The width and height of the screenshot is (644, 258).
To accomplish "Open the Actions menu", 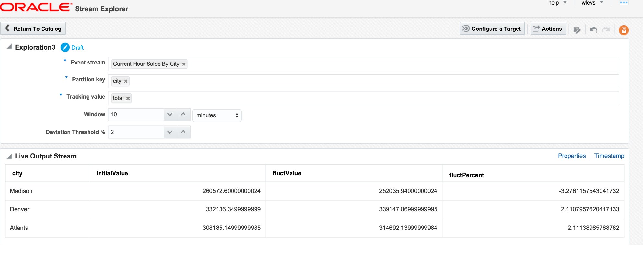I will pyautogui.click(x=548, y=29).
